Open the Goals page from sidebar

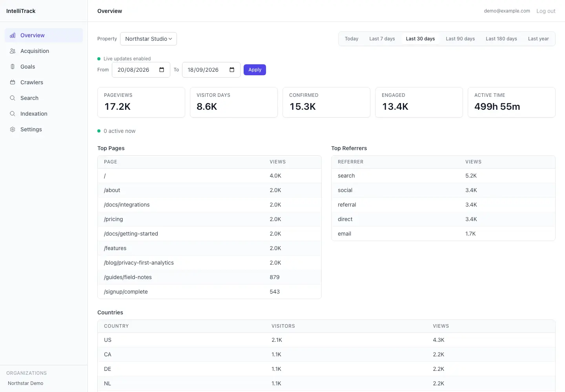click(44, 67)
